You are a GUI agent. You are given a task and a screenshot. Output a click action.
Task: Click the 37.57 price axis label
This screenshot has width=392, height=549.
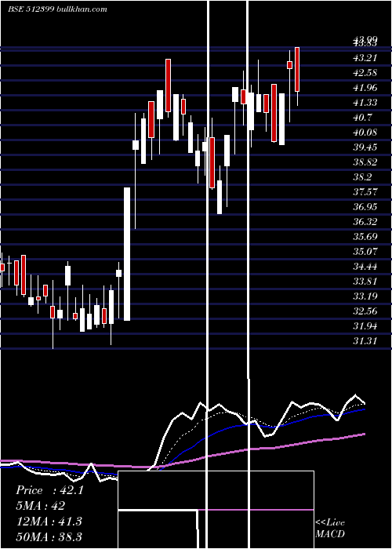click(365, 192)
